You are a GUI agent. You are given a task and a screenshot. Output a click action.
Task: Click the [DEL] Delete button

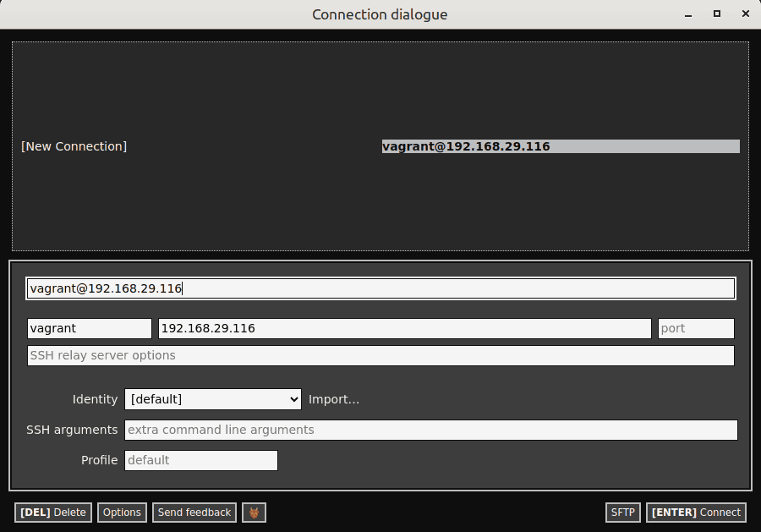53,513
